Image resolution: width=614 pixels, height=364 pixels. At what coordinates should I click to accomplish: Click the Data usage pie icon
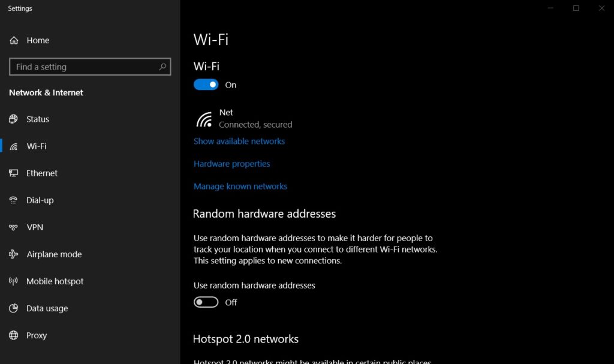(x=13, y=308)
